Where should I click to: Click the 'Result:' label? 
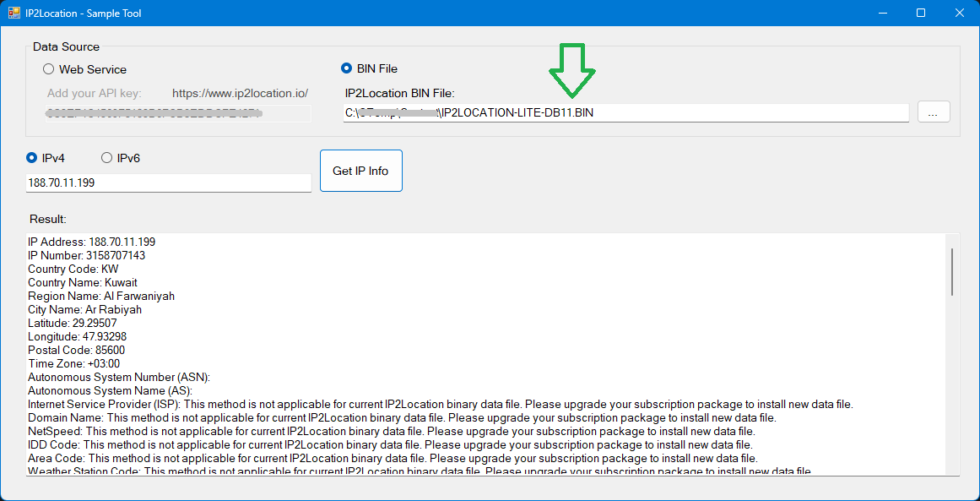(48, 220)
